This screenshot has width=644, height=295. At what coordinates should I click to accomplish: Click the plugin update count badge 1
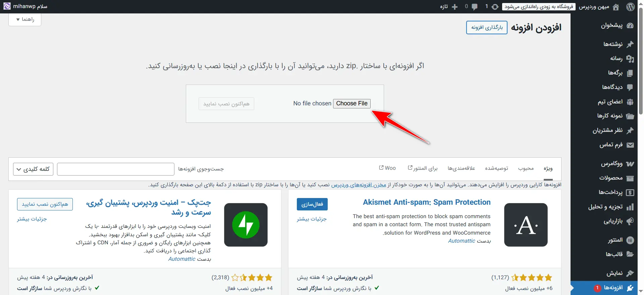point(597,288)
